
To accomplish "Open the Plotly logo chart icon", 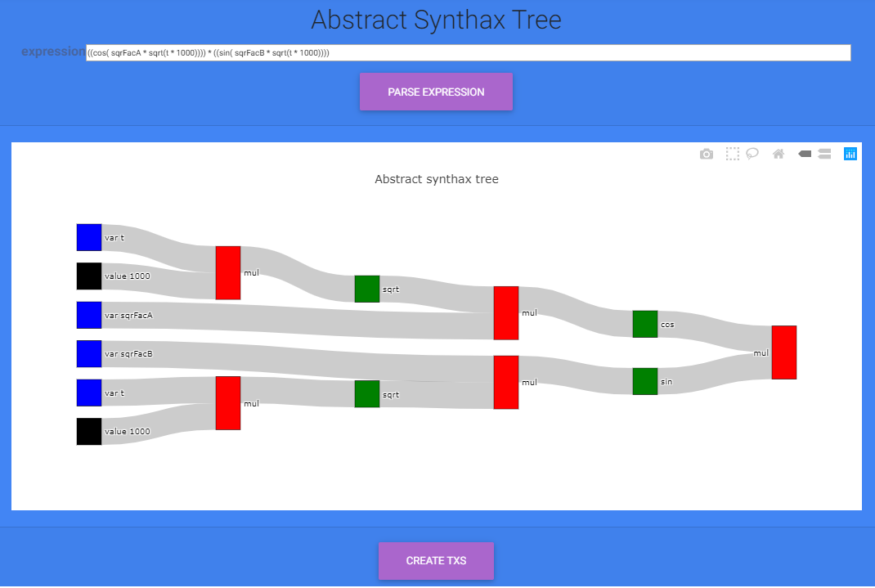I will pos(850,154).
